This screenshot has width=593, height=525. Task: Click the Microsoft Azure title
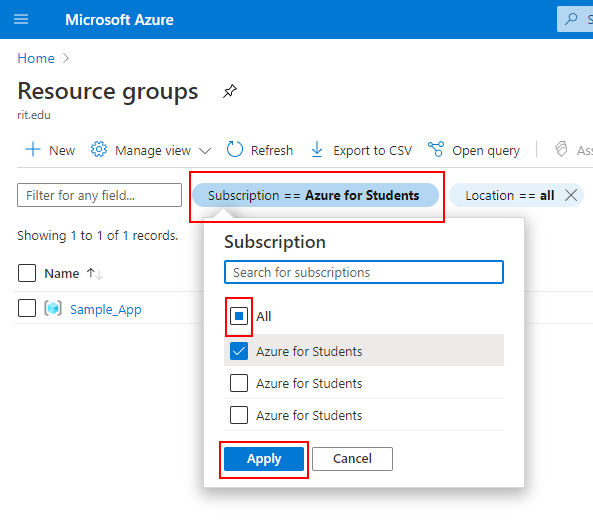119,19
